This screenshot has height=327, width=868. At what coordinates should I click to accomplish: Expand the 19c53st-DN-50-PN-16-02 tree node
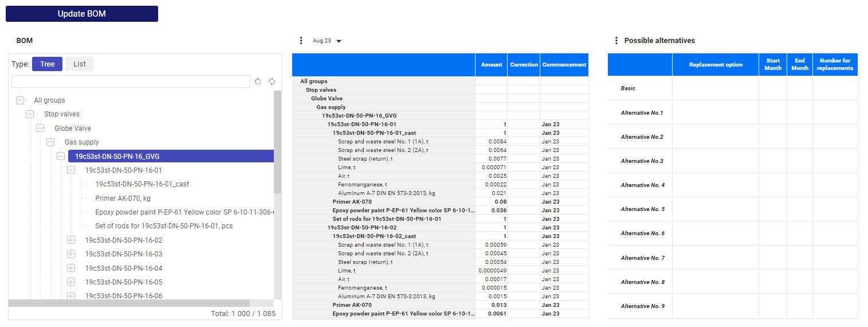coord(71,240)
